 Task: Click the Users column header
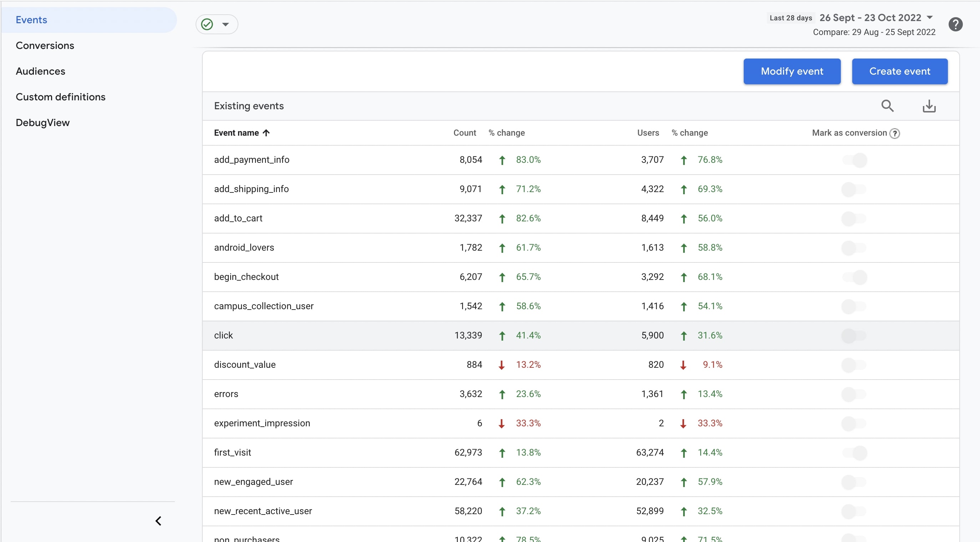pyautogui.click(x=648, y=133)
